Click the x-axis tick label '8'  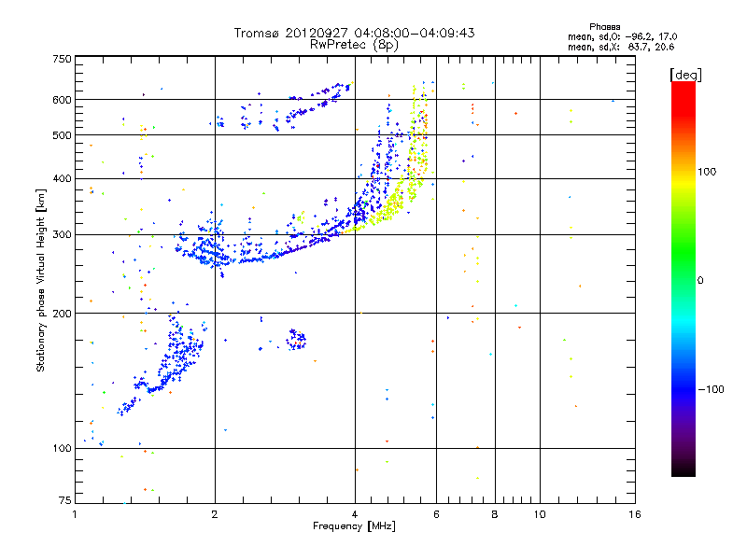point(495,514)
